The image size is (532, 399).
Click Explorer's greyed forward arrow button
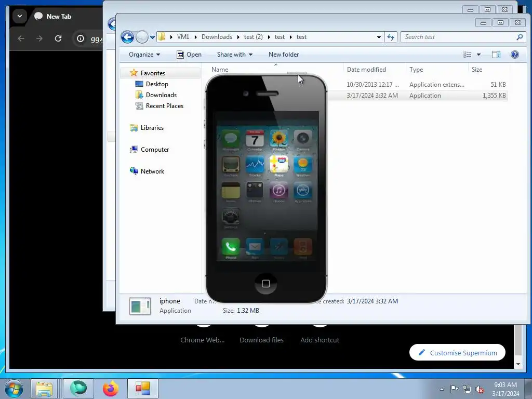tap(142, 37)
